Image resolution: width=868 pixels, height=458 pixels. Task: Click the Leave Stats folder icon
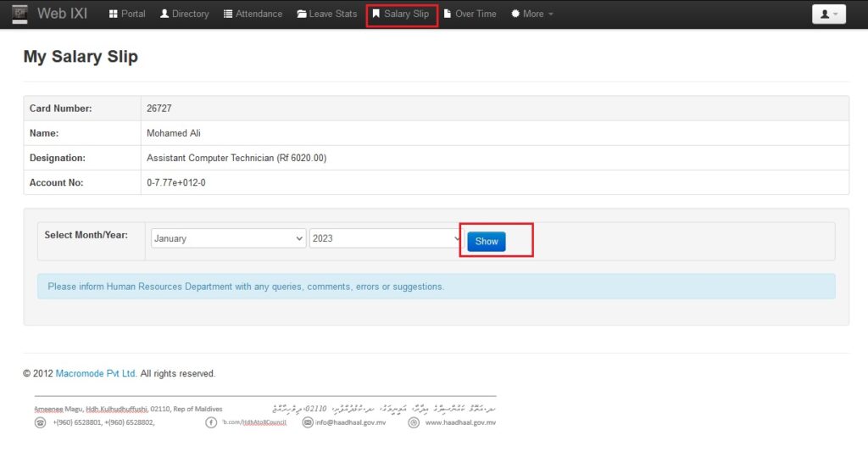[302, 14]
